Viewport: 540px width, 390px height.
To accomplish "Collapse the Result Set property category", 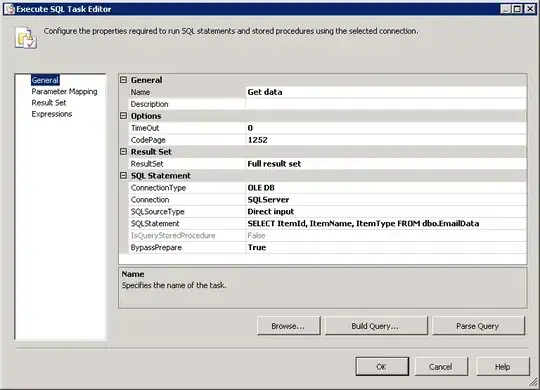I will (123, 152).
